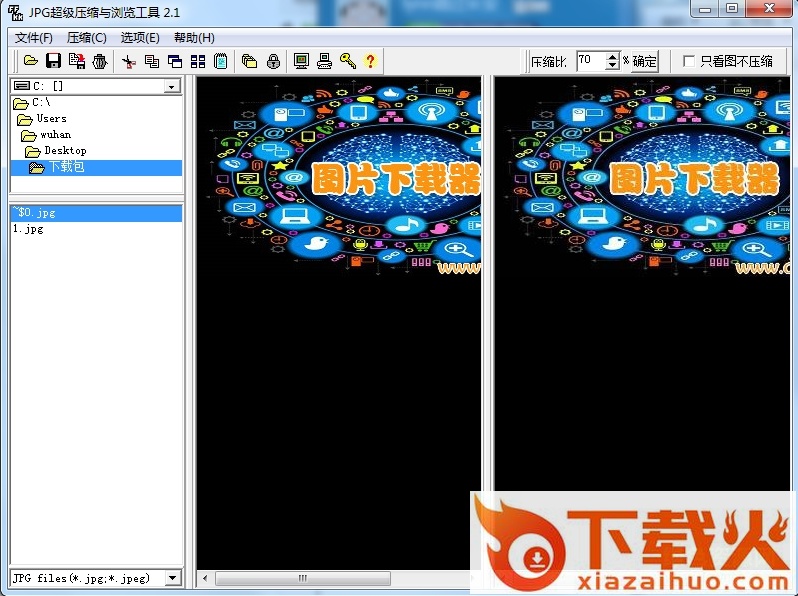Click the scissors cut icon
This screenshot has height=596, width=798.
[x=128, y=61]
